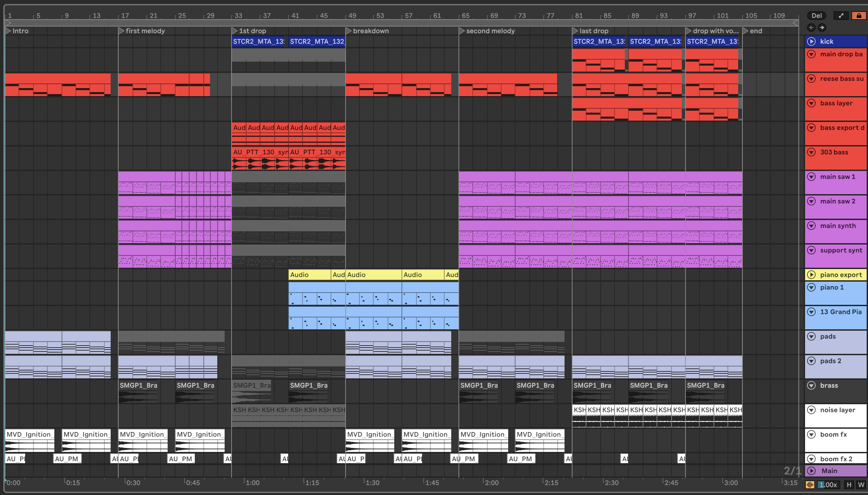
Task: Select first white KSH noise clip at last drop
Action: pyautogui.click(x=579, y=415)
